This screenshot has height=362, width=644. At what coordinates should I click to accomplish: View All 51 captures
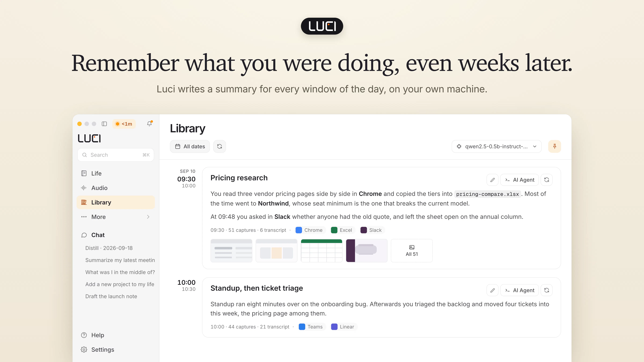pos(412,251)
